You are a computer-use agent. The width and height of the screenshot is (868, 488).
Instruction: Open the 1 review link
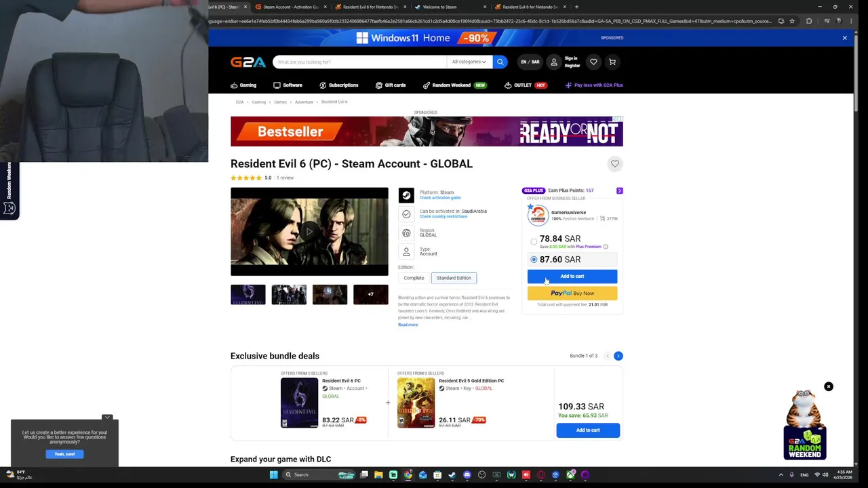coord(285,178)
